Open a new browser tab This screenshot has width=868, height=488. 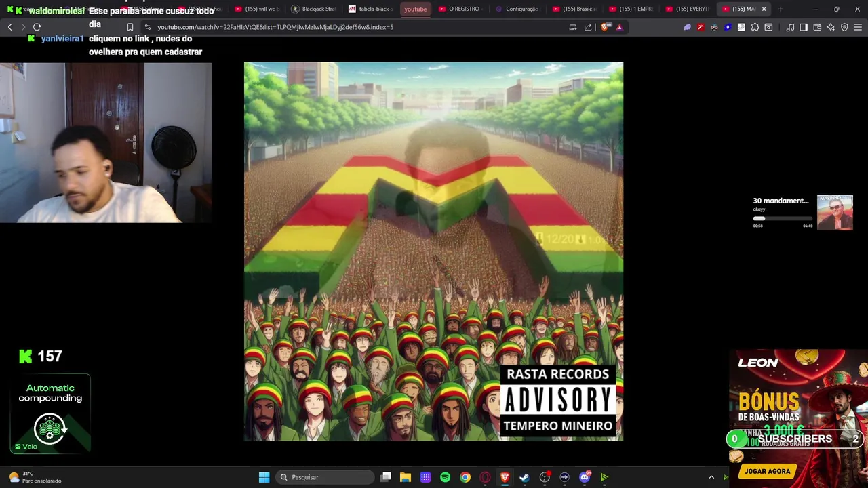click(781, 9)
